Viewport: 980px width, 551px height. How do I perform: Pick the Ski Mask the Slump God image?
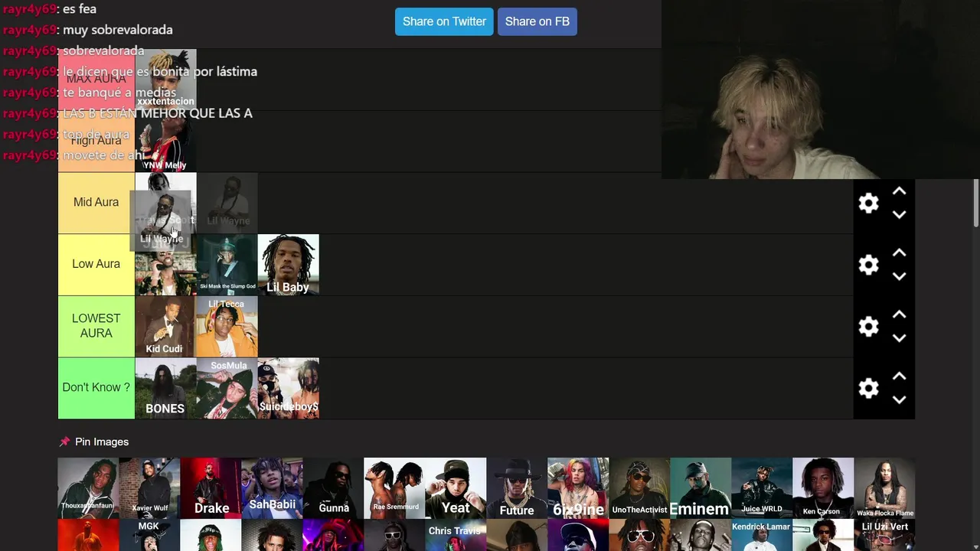(x=227, y=265)
